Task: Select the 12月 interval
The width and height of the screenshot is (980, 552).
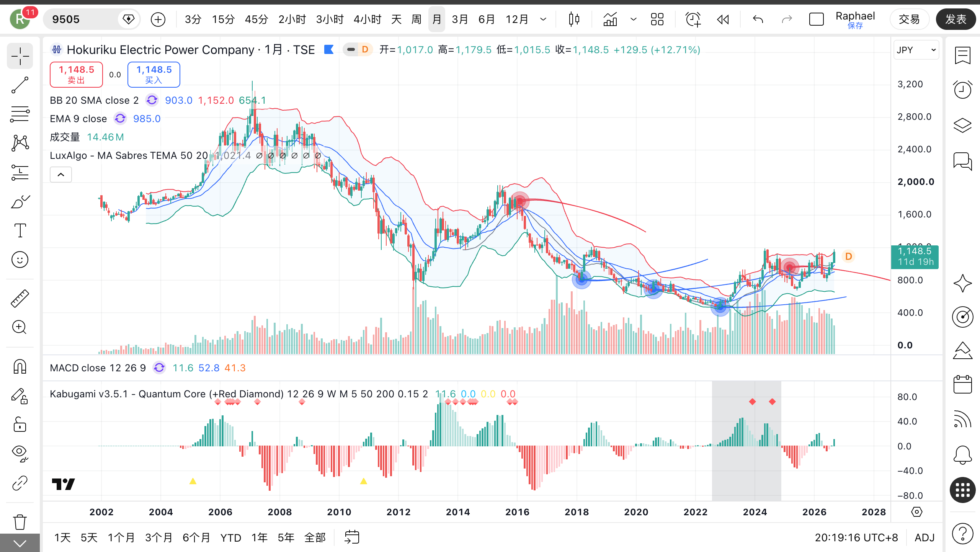Action: click(517, 19)
